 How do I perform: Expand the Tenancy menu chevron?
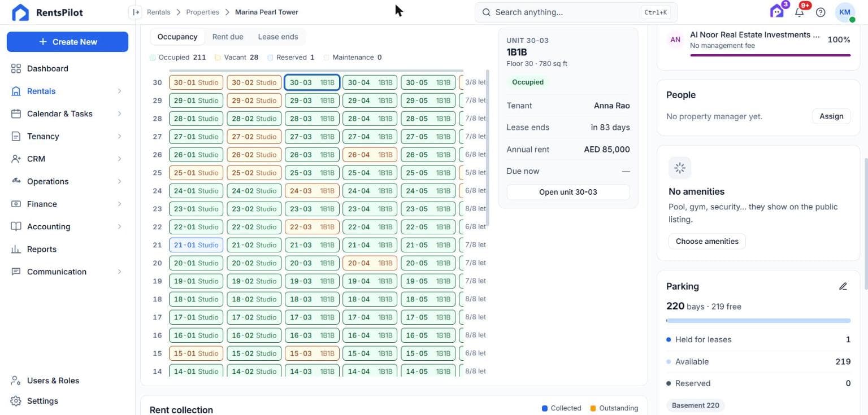tap(119, 136)
